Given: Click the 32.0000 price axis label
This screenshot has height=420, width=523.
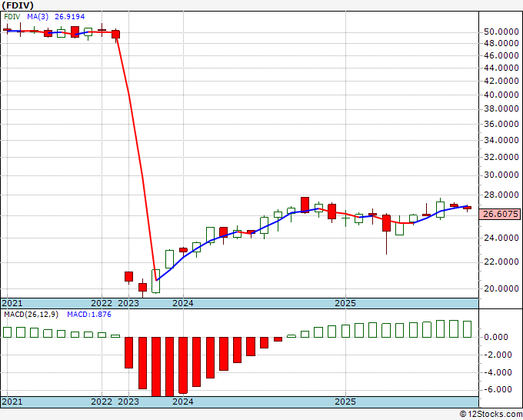Looking at the screenshot, I should (501, 157).
